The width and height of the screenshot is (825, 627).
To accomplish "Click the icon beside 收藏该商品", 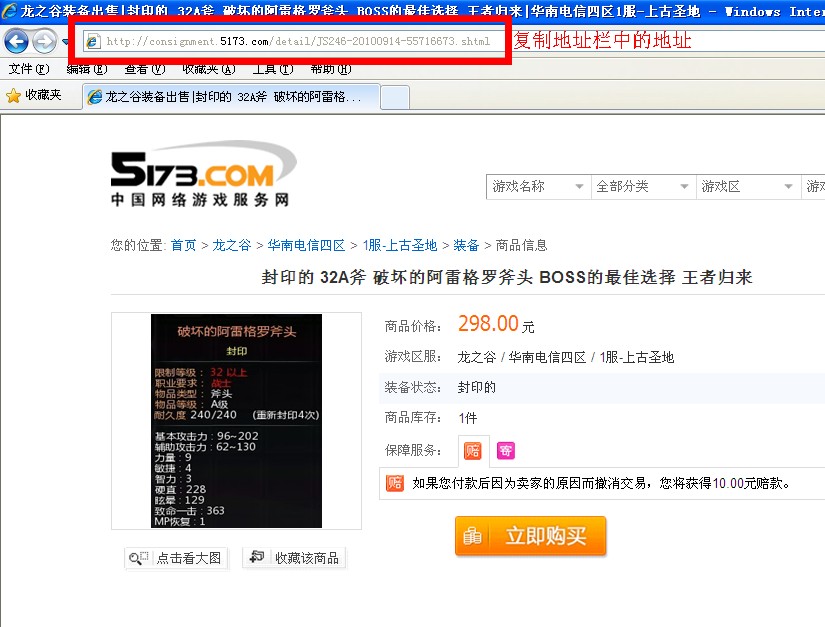I will point(257,557).
